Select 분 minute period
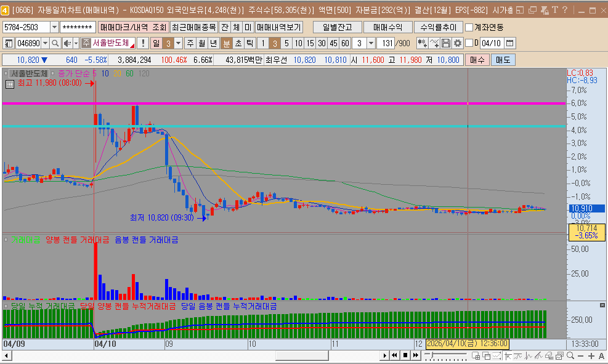This screenshot has width=608, height=364. (x=226, y=43)
